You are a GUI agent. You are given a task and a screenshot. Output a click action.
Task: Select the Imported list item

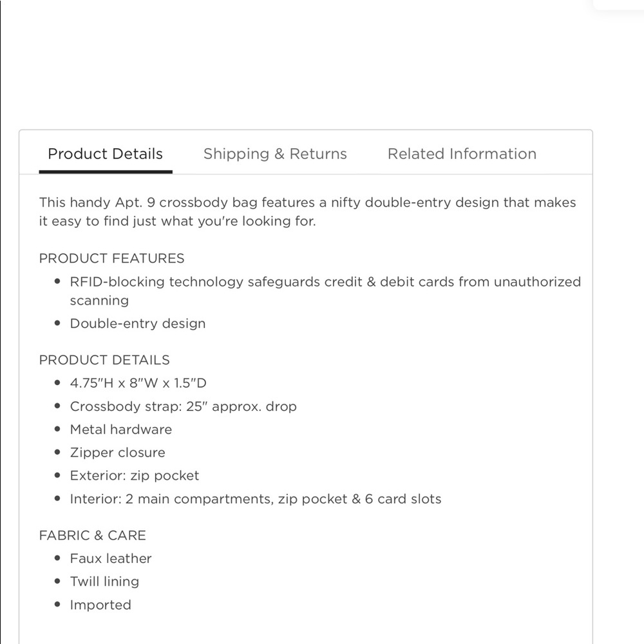coord(100,605)
